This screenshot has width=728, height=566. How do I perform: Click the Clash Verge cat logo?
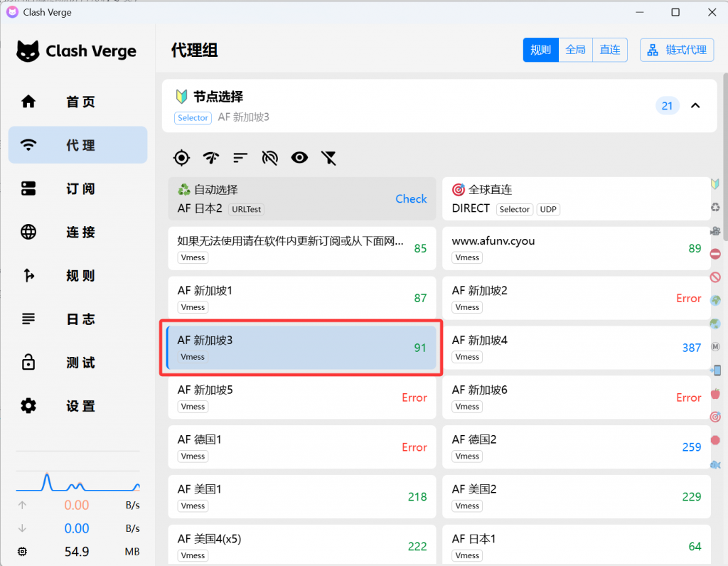(28, 50)
